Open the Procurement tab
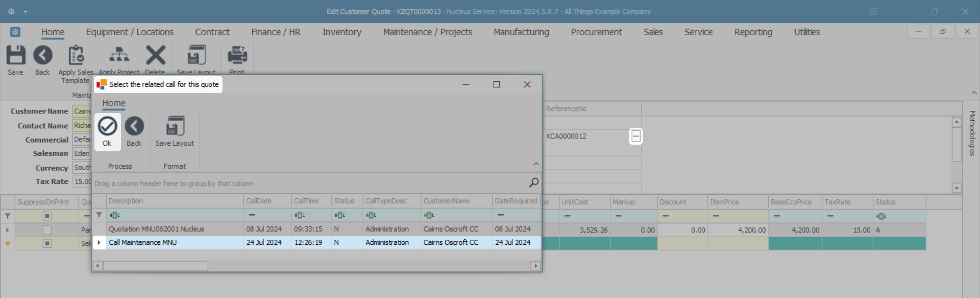Image resolution: width=980 pixels, height=298 pixels. click(596, 32)
